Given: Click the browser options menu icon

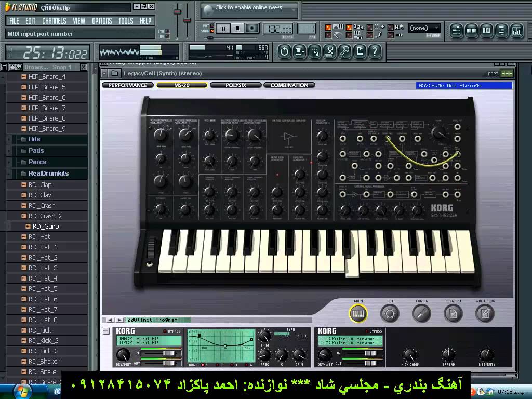Looking at the screenshot, I should tap(4, 67).
